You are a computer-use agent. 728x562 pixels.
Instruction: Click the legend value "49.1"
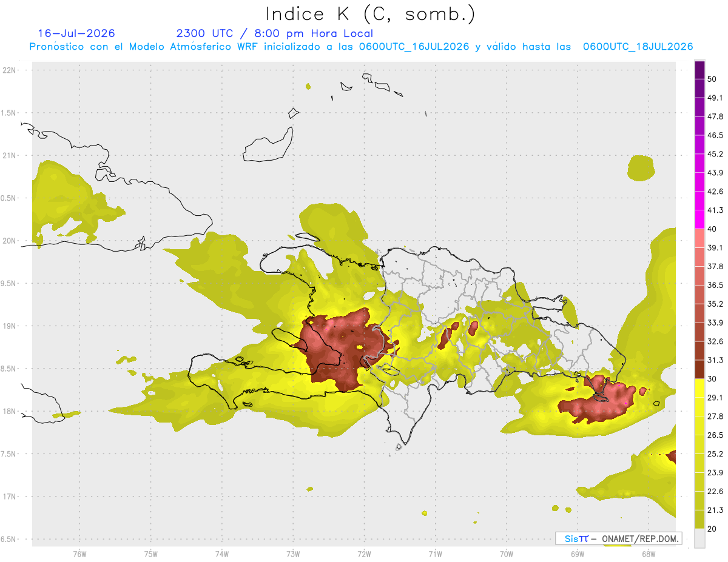pyautogui.click(x=715, y=98)
